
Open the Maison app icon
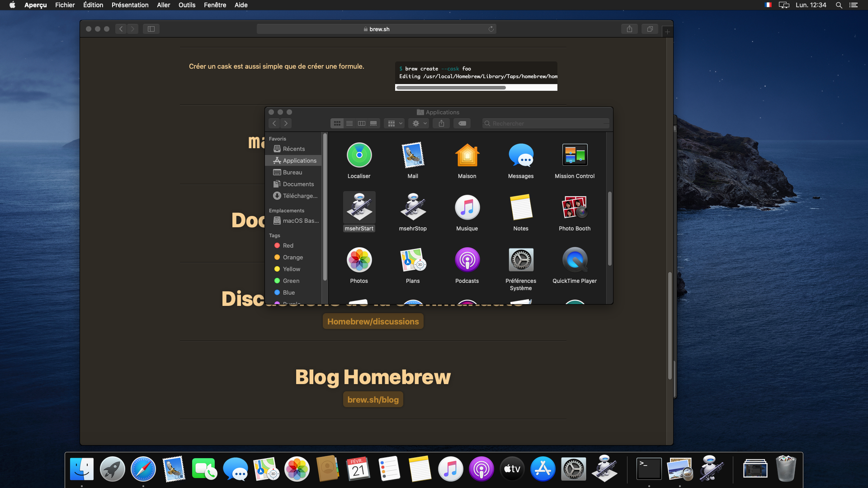coord(467,155)
